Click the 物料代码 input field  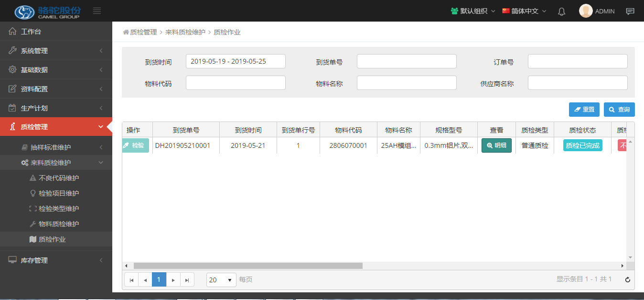click(x=236, y=83)
